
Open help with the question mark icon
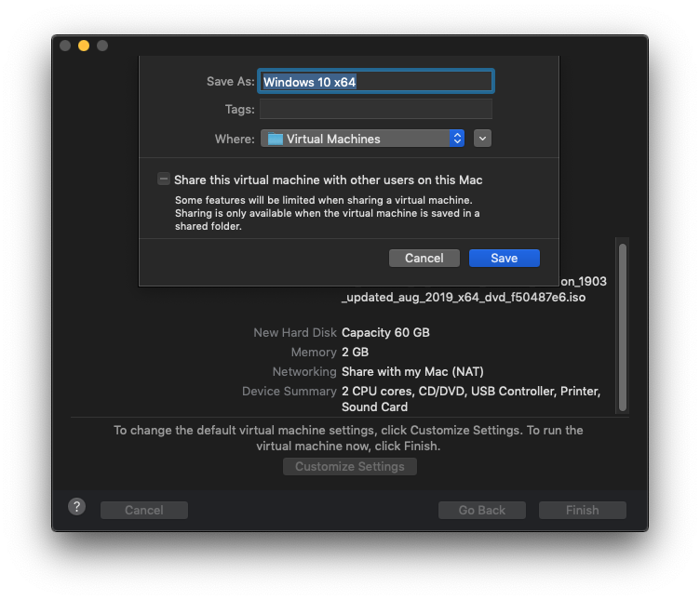(76, 507)
